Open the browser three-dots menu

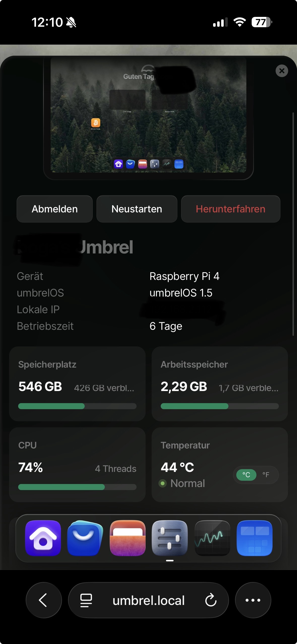click(253, 600)
